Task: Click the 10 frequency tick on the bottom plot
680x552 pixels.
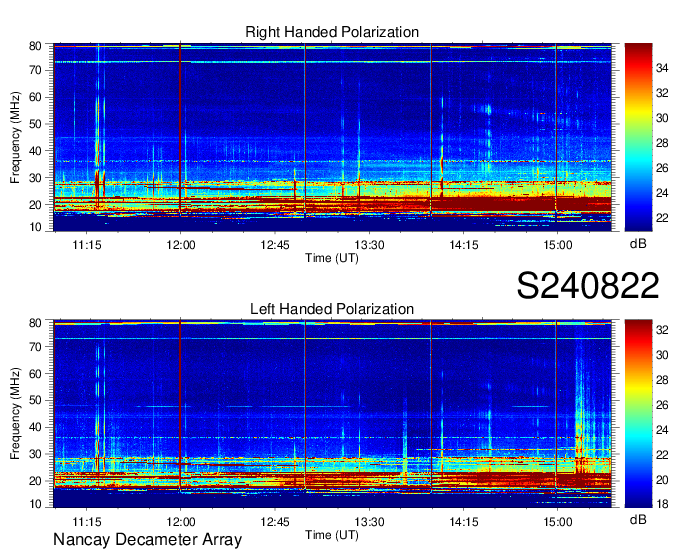Action: 36,504
